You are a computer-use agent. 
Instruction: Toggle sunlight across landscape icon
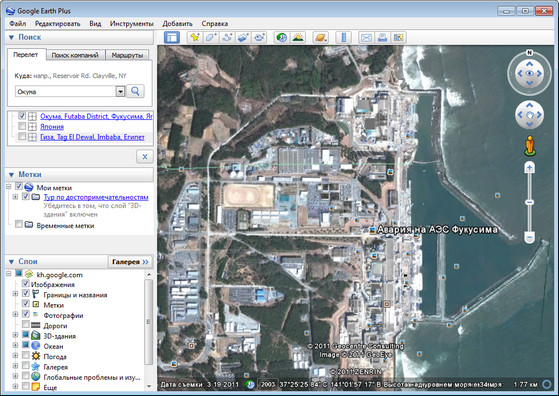tap(298, 37)
